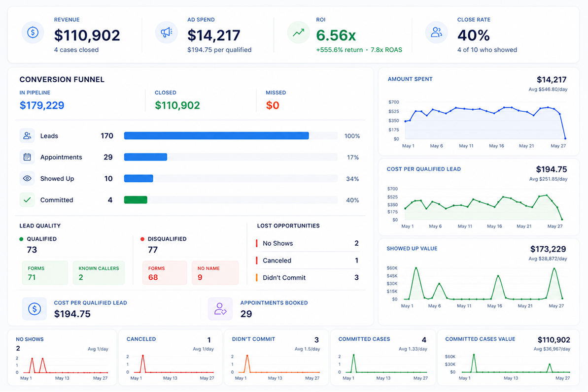Open the Canceled lost opportunity row
This screenshot has height=392, width=588.
(307, 261)
